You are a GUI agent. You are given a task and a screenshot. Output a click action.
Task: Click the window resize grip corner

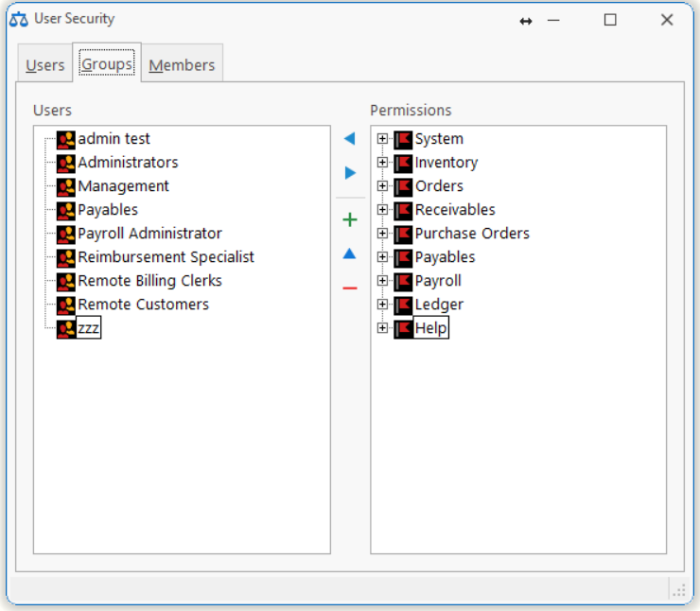click(677, 590)
